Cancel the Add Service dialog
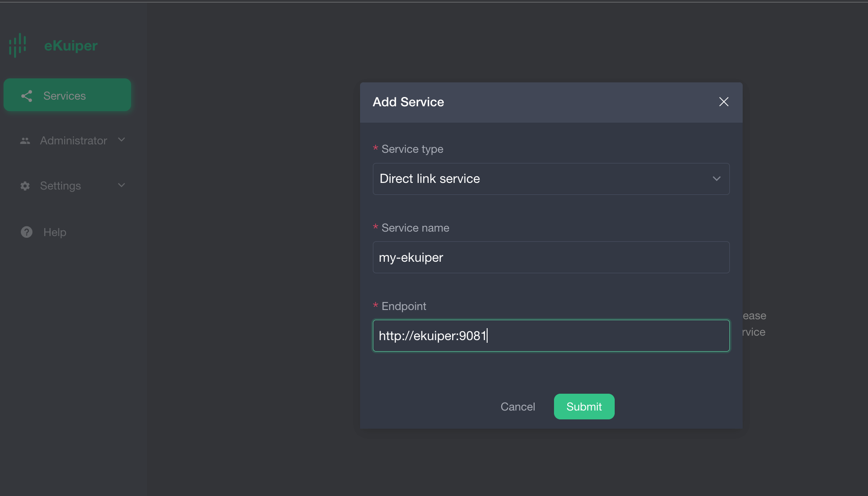868x496 pixels. pyautogui.click(x=518, y=407)
